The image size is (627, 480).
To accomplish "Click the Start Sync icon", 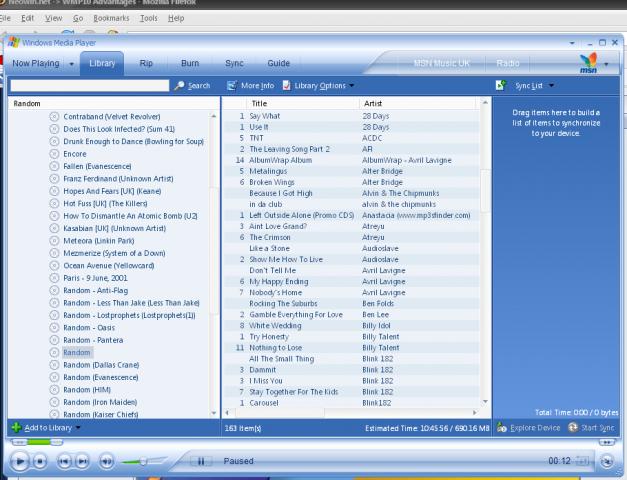I will [x=573, y=428].
